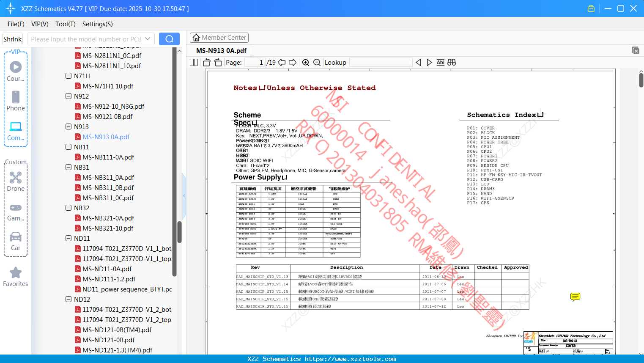Zoom in on the schematic
644x363 pixels.
[x=306, y=63]
